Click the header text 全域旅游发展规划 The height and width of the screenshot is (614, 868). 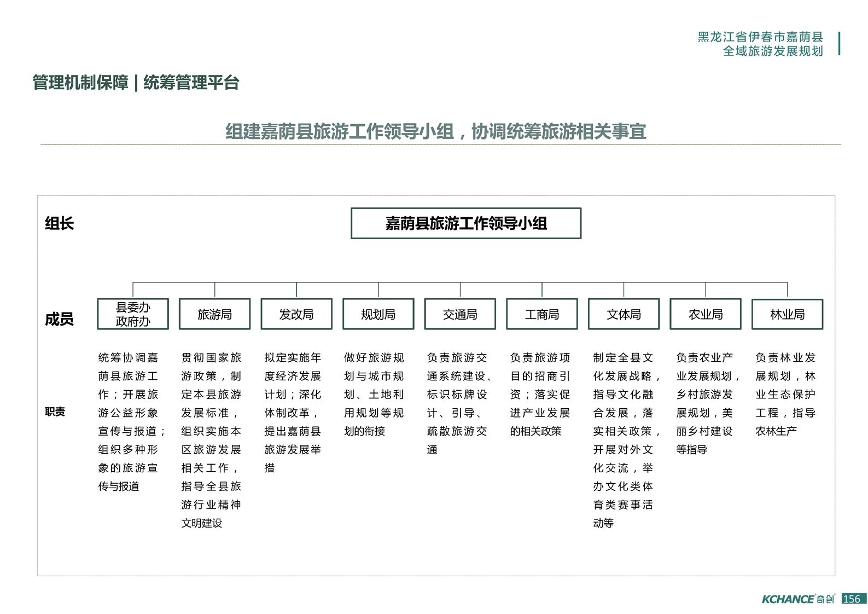coord(773,51)
